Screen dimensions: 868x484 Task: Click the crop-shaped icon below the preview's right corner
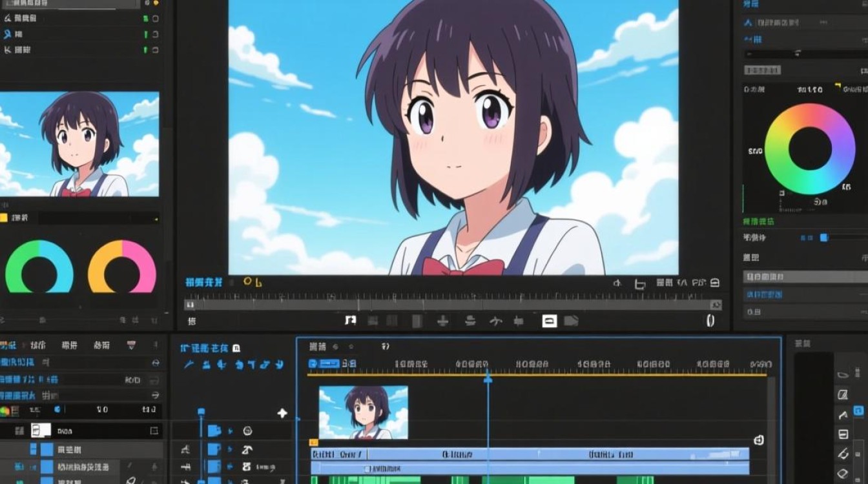640,283
